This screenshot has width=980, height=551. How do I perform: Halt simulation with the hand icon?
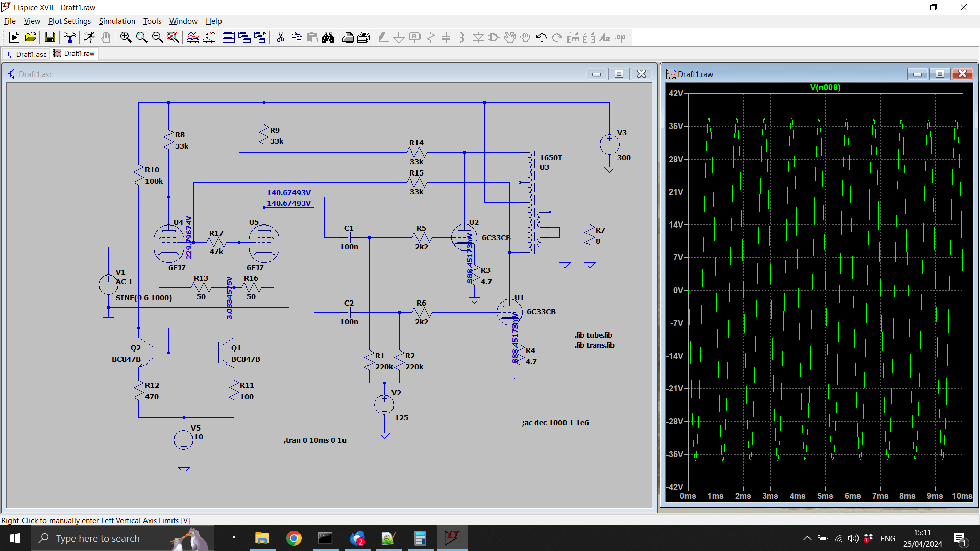coord(105,37)
